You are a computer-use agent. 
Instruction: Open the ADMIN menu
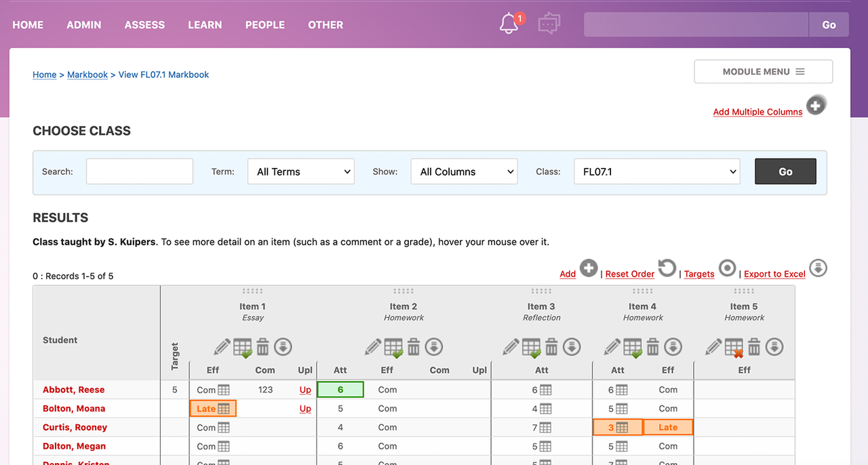point(84,24)
